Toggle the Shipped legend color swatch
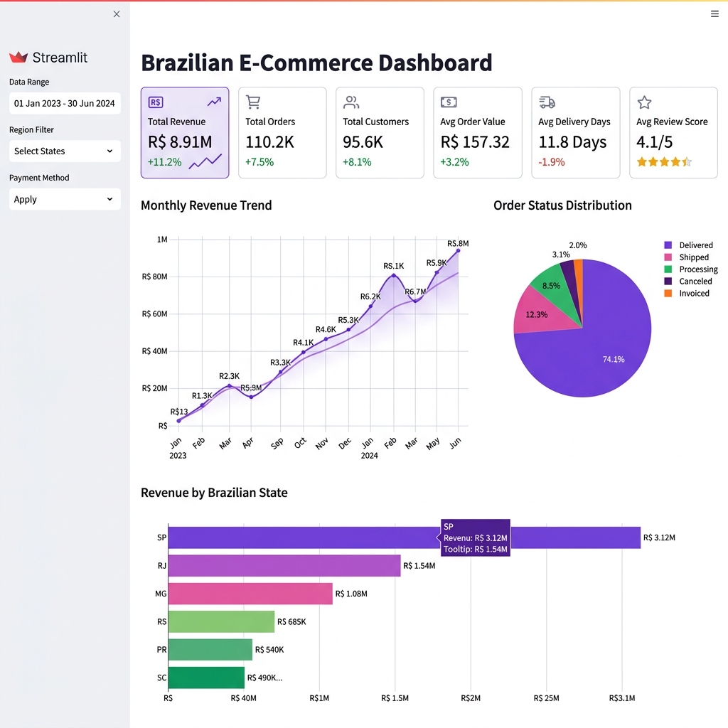 coord(668,257)
